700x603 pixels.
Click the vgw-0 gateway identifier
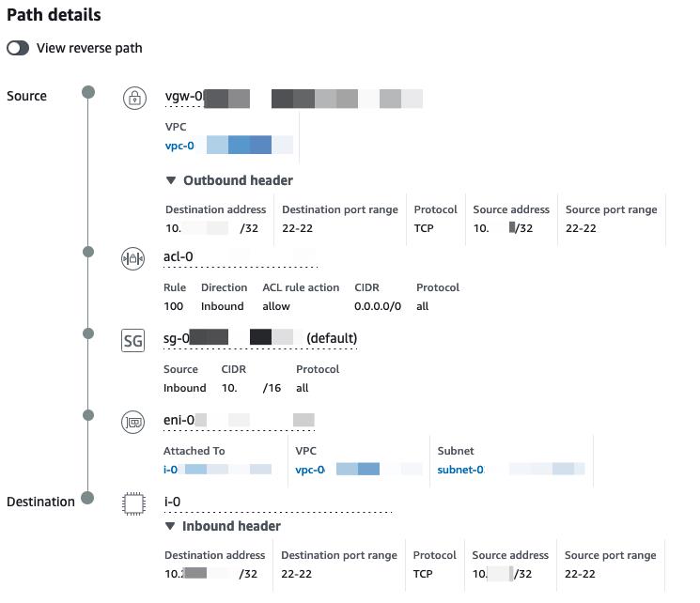tap(183, 97)
